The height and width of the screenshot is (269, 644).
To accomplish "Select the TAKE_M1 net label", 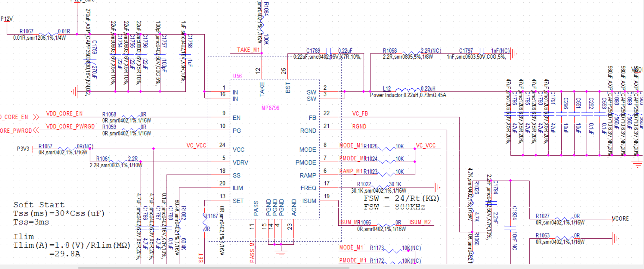I will click(248, 50).
